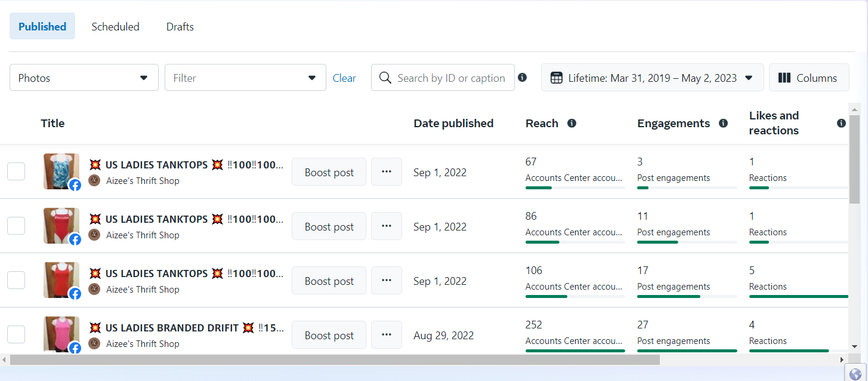Open the Lifetime date range picker

652,78
